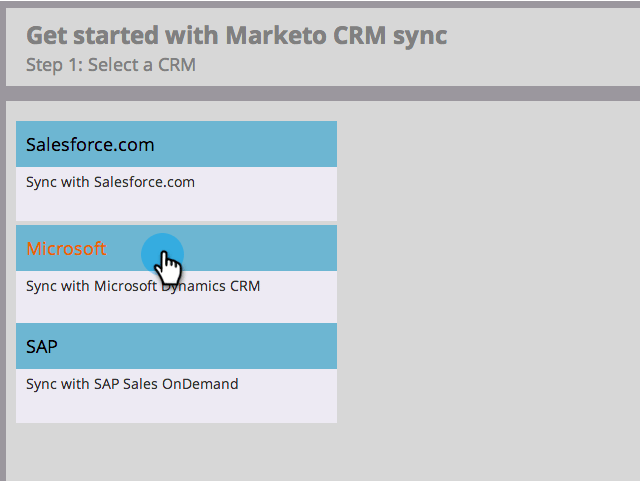The width and height of the screenshot is (641, 481).
Task: Click the white body of the Salesforce card
Action: coord(176,204)
